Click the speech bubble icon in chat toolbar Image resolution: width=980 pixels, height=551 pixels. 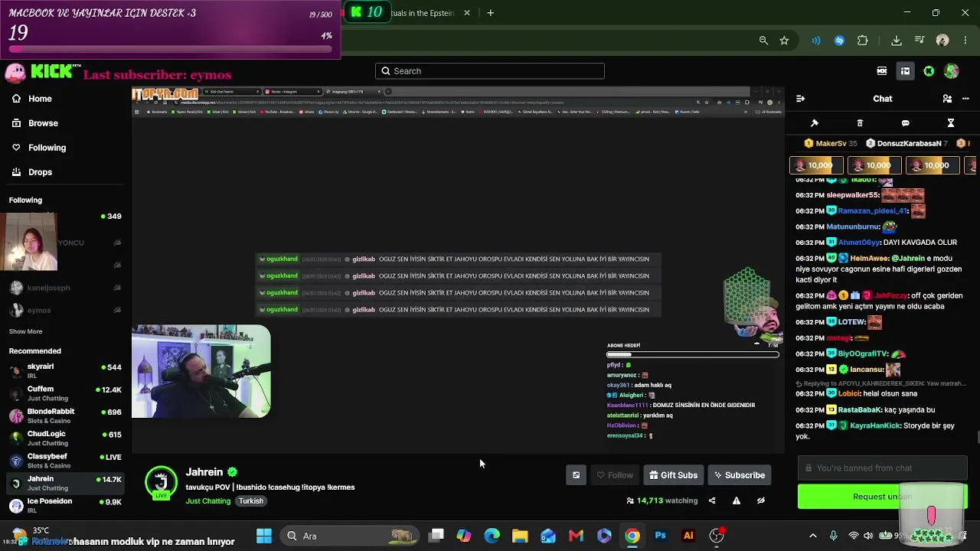tap(905, 123)
